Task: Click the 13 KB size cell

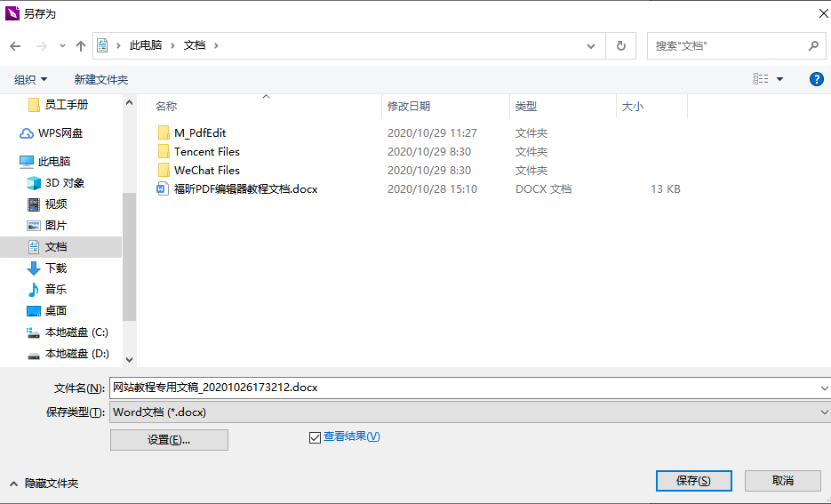Action: point(665,189)
